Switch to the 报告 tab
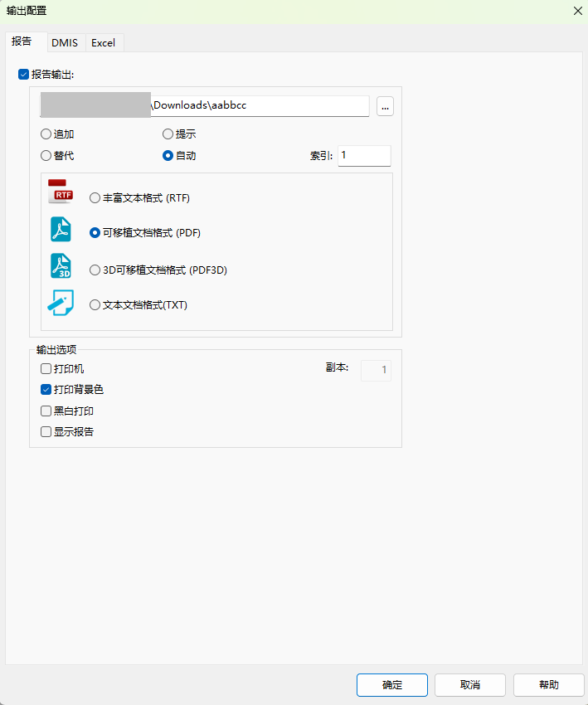The width and height of the screenshot is (588, 705). coord(26,41)
